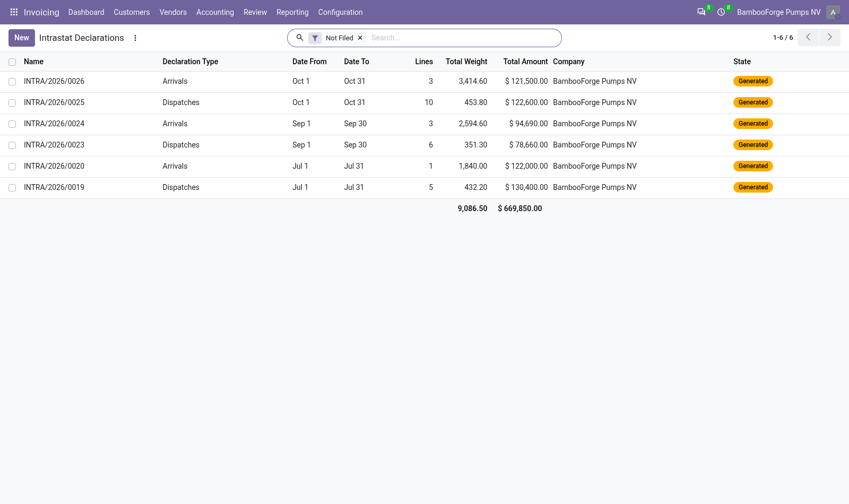Click Arrivals type in INTRA/2026/0024 row
The image size is (849, 504).
175,124
